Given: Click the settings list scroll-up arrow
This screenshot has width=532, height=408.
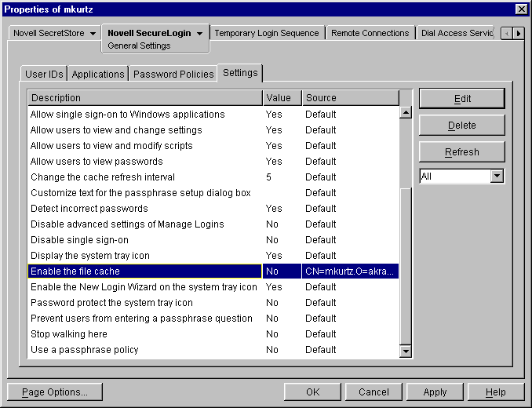Looking at the screenshot, I should pos(406,112).
